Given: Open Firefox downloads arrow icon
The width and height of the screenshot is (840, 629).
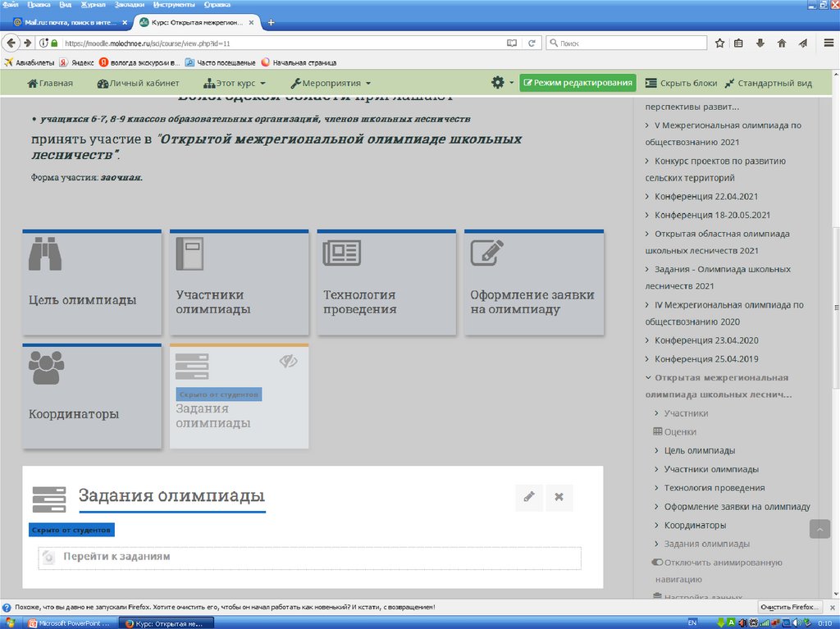Looking at the screenshot, I should (x=760, y=43).
